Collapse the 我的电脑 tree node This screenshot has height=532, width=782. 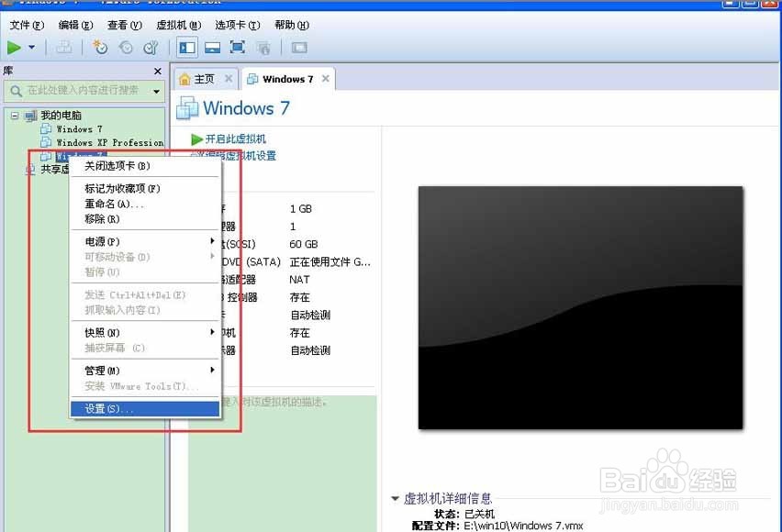point(15,116)
